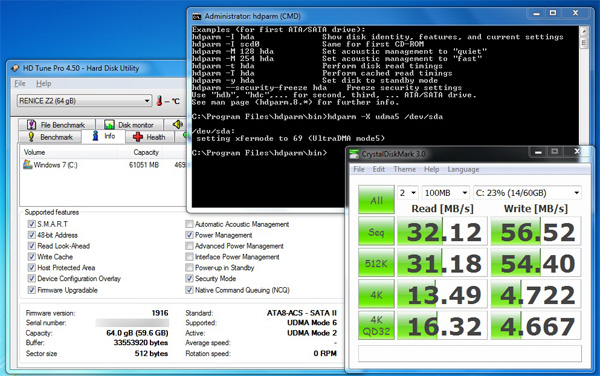The height and width of the screenshot is (376, 600).
Task: Enable Automatic Acoustic Management checkbox
Action: click(189, 224)
